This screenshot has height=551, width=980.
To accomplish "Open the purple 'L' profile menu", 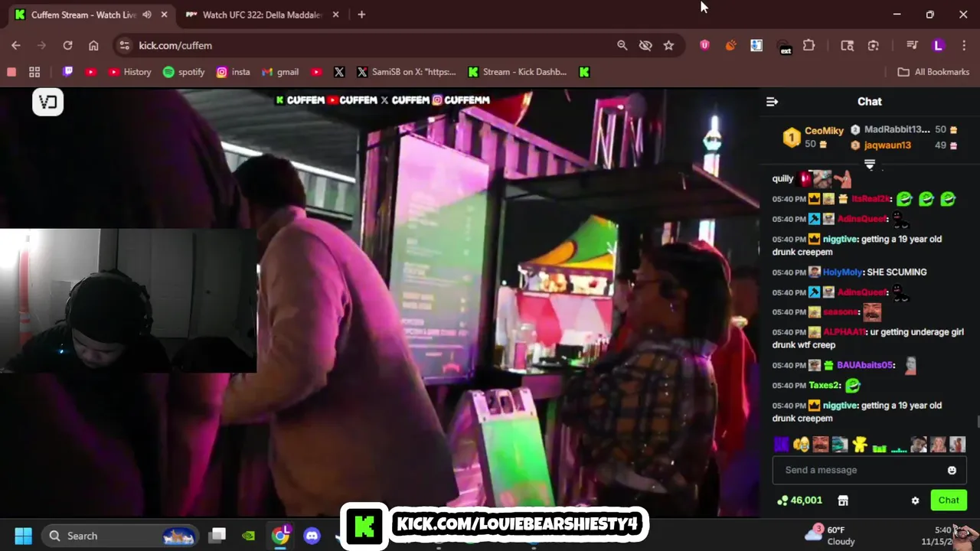I will (938, 45).
